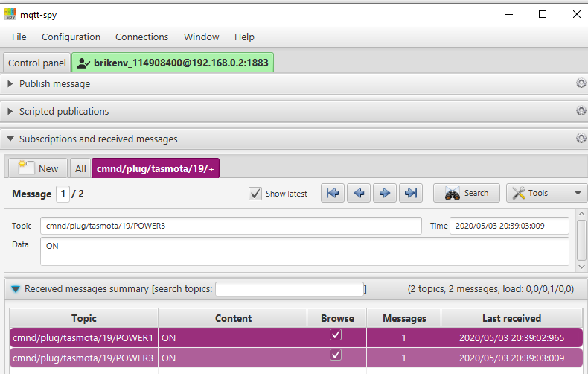Select the All subscriptions tab

point(80,168)
